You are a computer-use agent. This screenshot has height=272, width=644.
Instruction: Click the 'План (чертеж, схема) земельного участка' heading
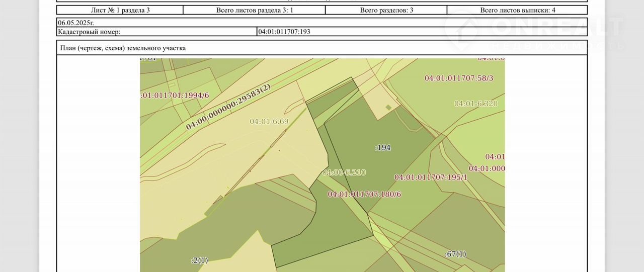click(x=123, y=48)
